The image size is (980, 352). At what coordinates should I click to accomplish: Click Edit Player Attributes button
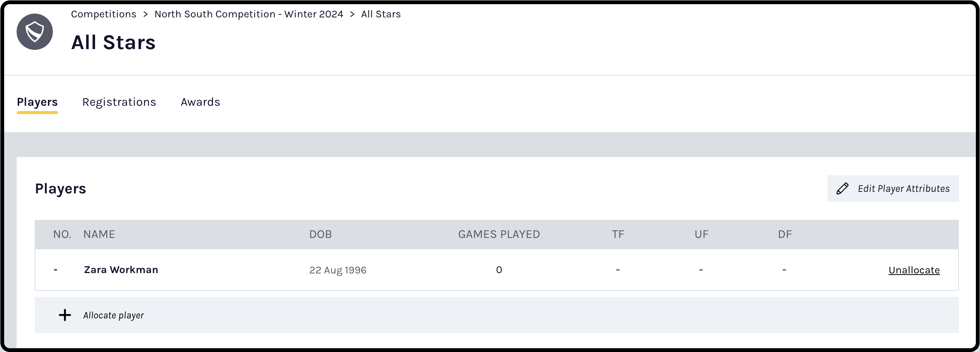tap(893, 188)
